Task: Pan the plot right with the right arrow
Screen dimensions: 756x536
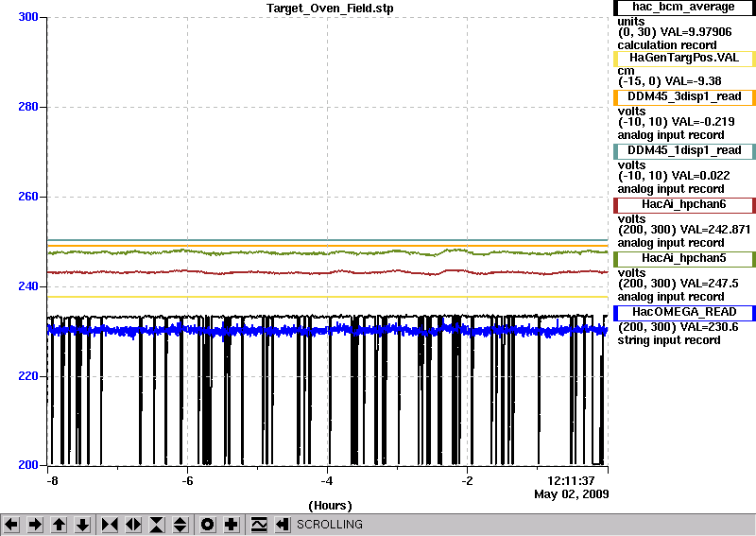Action: (35, 525)
